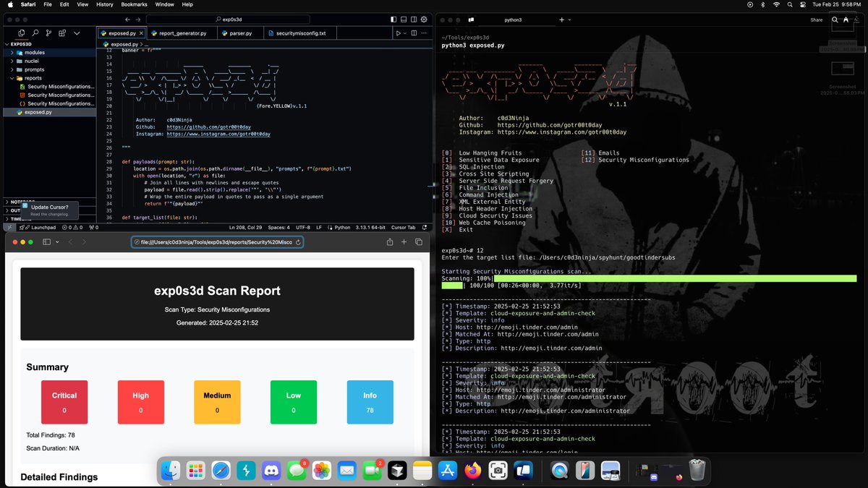Open the Bookmarks menu in the menu bar
Viewport: 868px width, 488px height.
point(135,4)
